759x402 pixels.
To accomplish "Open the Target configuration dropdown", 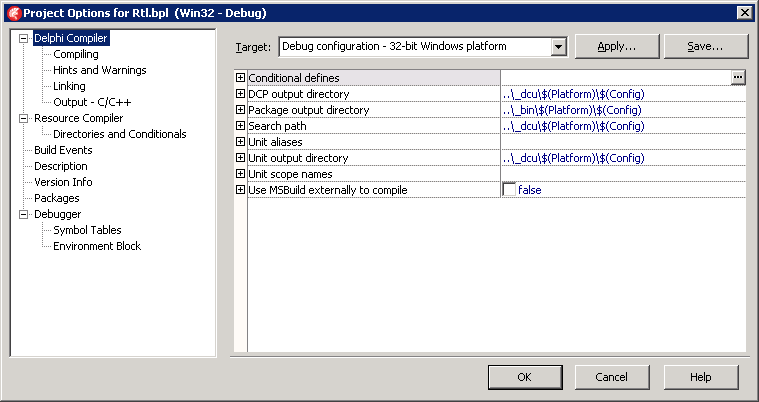I will click(x=559, y=47).
